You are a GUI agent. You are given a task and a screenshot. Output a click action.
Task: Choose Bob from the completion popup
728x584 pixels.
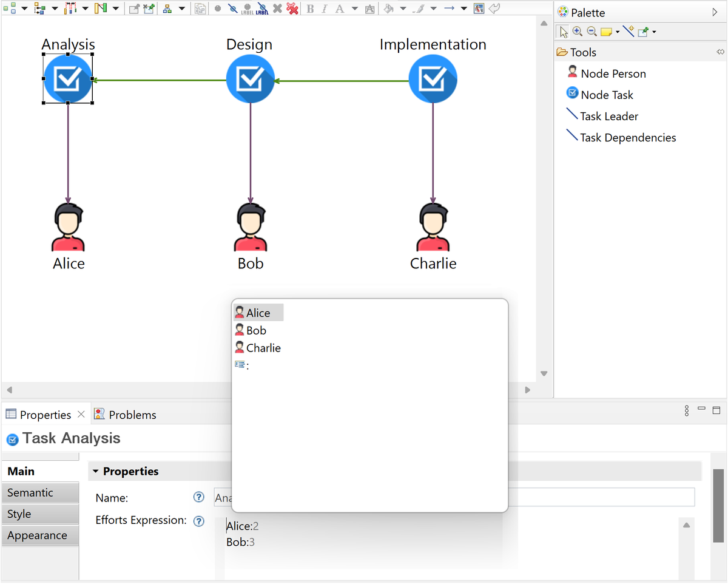pyautogui.click(x=251, y=330)
